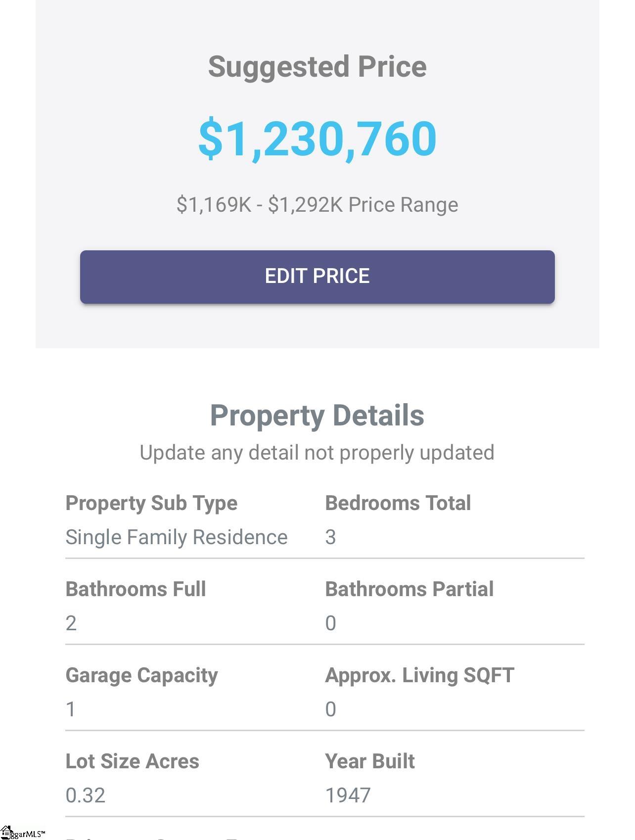Image resolution: width=635 pixels, height=840 pixels.
Task: Edit the Property Sub Type value
Action: coord(177,537)
